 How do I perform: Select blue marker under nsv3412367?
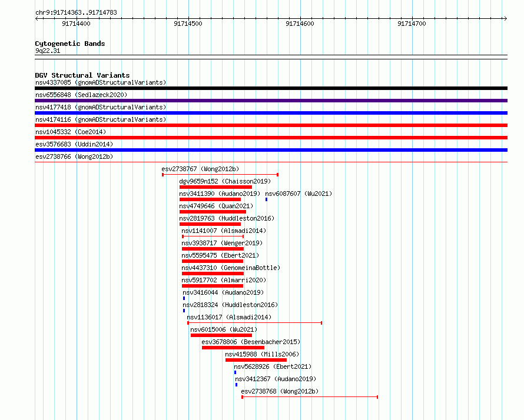pyautogui.click(x=236, y=385)
